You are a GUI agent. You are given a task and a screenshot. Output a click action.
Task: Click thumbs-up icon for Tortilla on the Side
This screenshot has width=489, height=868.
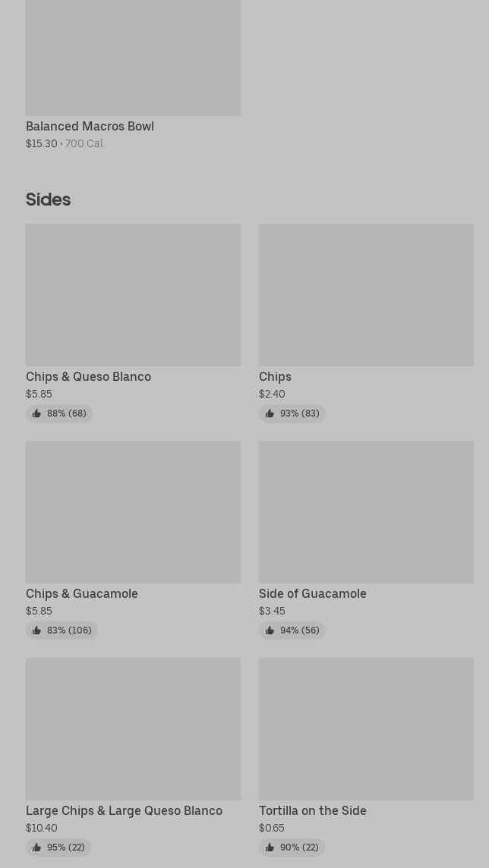(270, 848)
